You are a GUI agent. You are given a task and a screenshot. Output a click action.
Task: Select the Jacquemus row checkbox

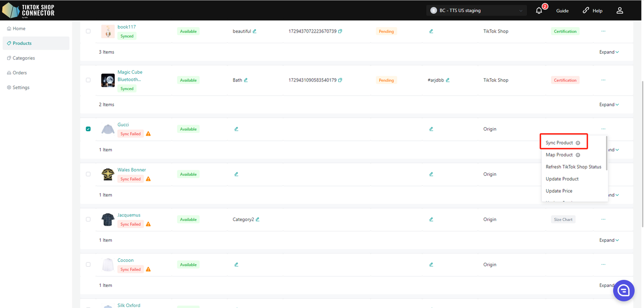[x=88, y=220]
